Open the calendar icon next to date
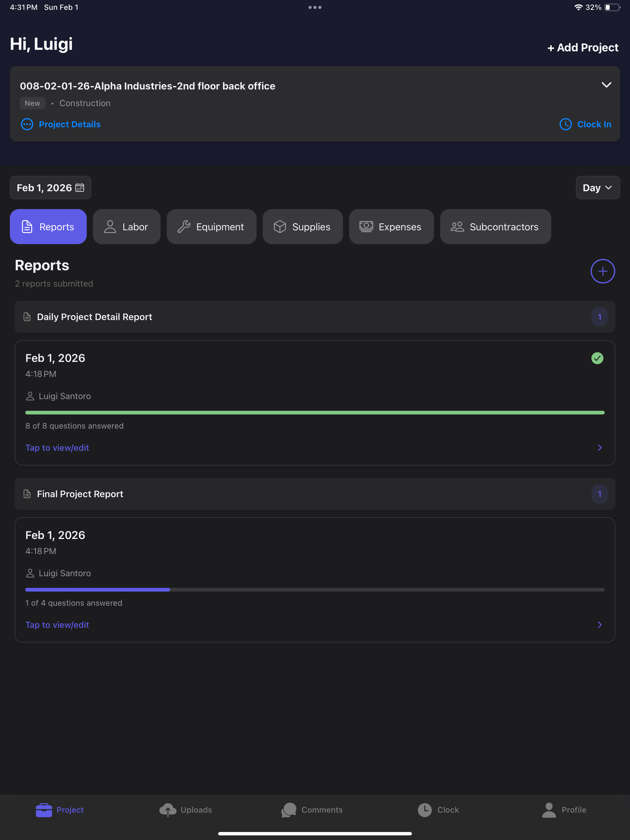The width and height of the screenshot is (630, 840). point(80,188)
